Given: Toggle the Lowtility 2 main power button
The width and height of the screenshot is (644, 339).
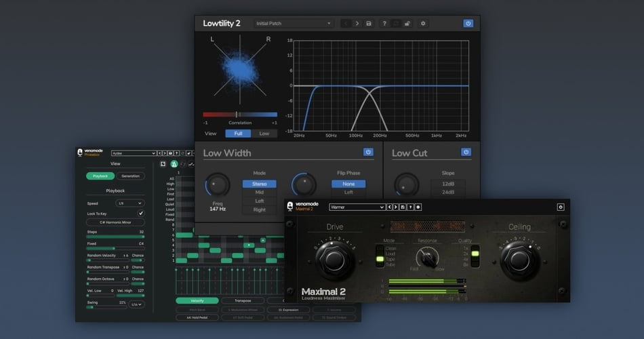Looking at the screenshot, I should (x=468, y=24).
